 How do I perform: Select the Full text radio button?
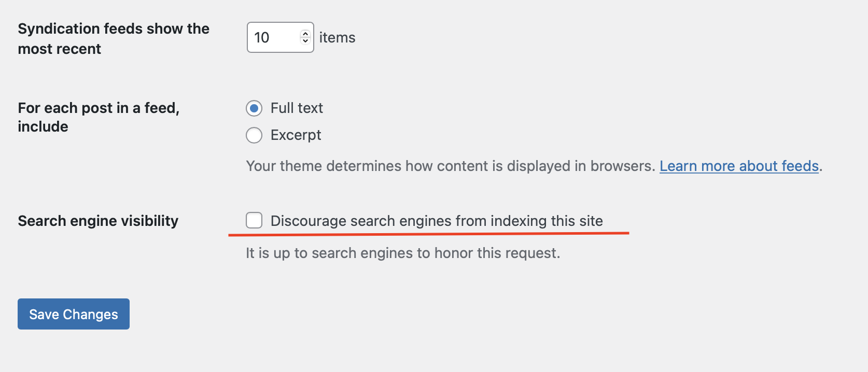coord(254,108)
